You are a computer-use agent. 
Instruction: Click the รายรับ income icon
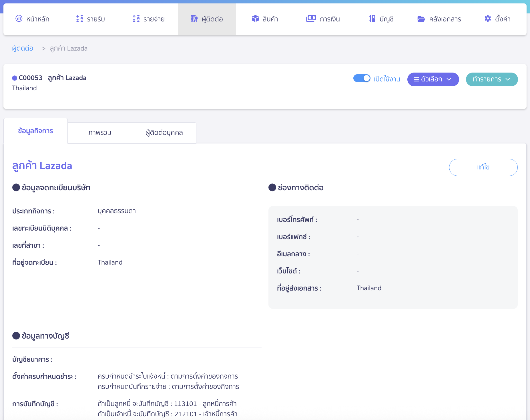point(80,19)
